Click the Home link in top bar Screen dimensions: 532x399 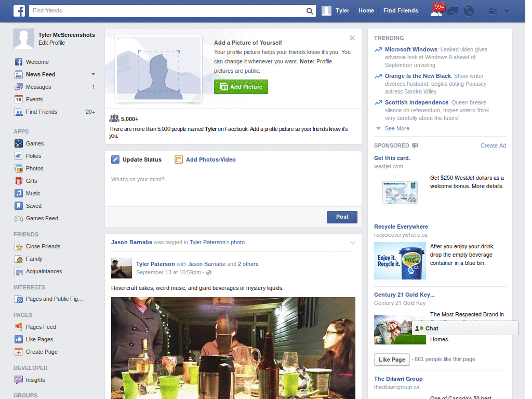tap(366, 10)
